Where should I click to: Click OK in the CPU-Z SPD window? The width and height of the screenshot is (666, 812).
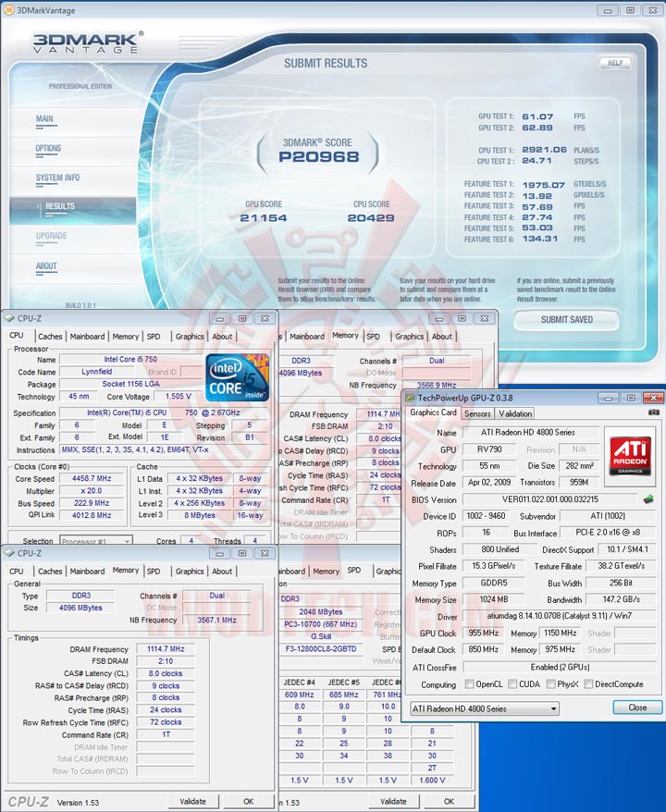(x=449, y=802)
